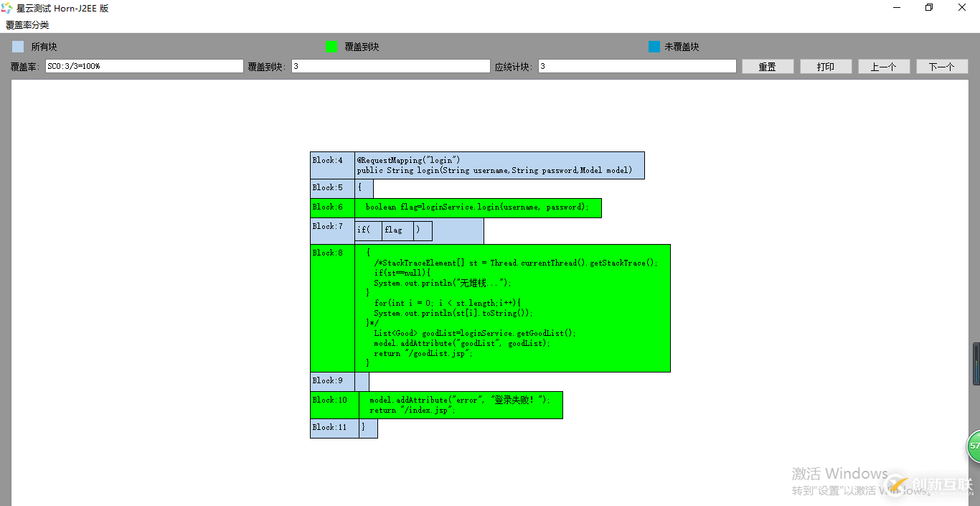Restore down the application window

pos(929,8)
